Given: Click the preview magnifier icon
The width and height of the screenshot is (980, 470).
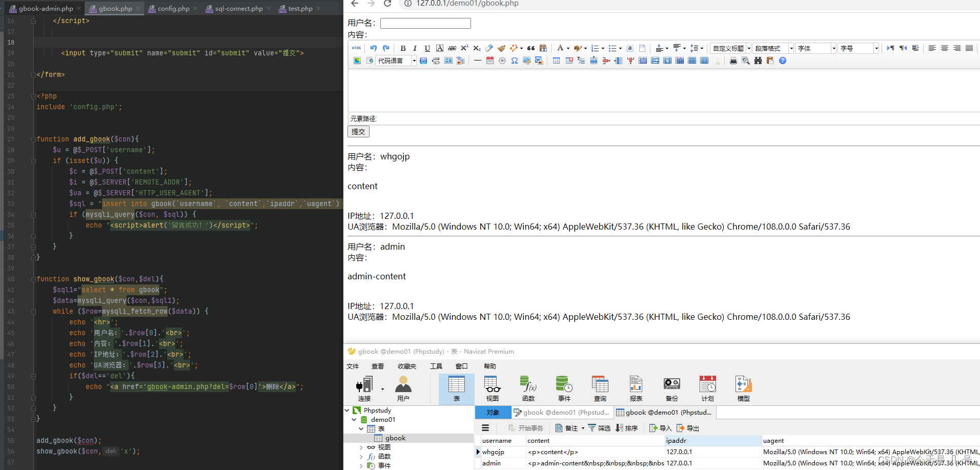Looking at the screenshot, I should coord(746,60).
